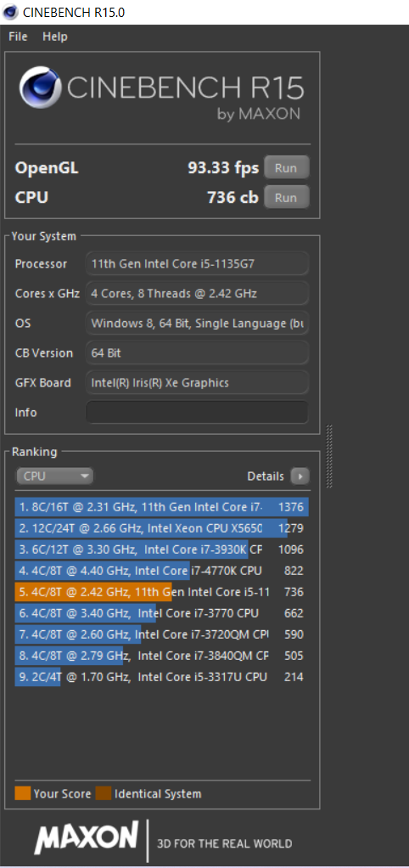Click the 736 cb CPU result
This screenshot has height=868, width=409.
tap(233, 198)
